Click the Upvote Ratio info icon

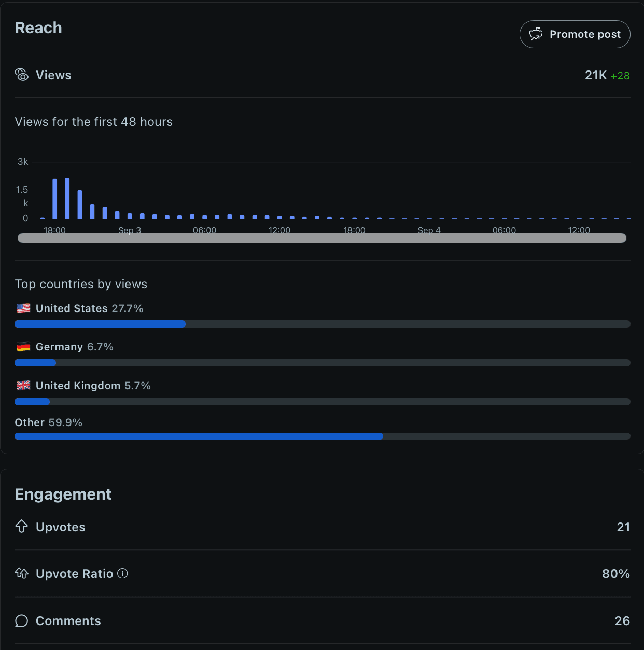click(x=122, y=573)
